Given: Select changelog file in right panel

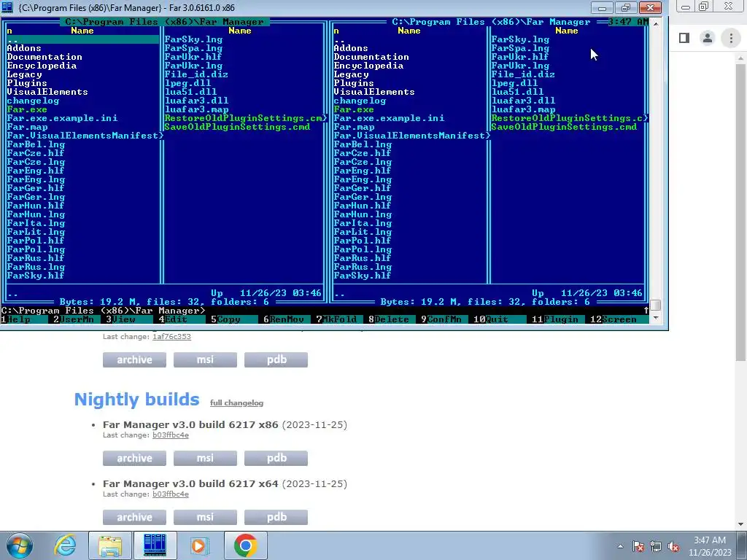Looking at the screenshot, I should (360, 101).
